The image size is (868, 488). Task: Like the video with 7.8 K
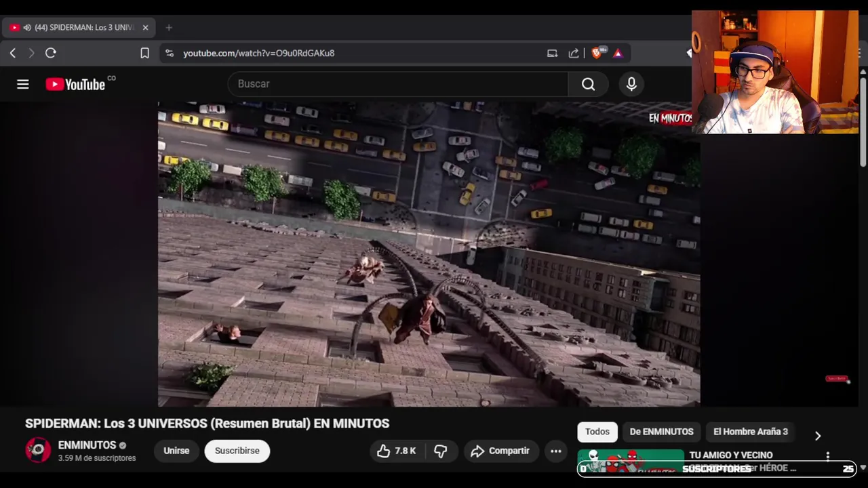pyautogui.click(x=397, y=451)
